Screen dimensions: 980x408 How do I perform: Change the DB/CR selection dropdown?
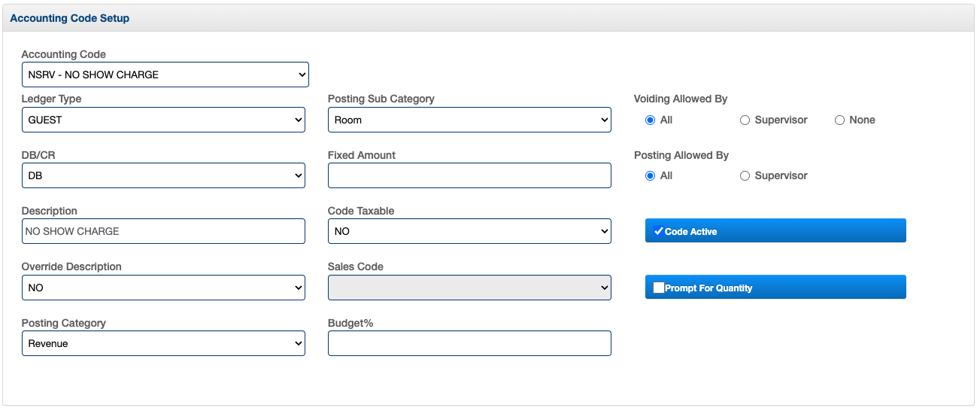pyautogui.click(x=163, y=175)
